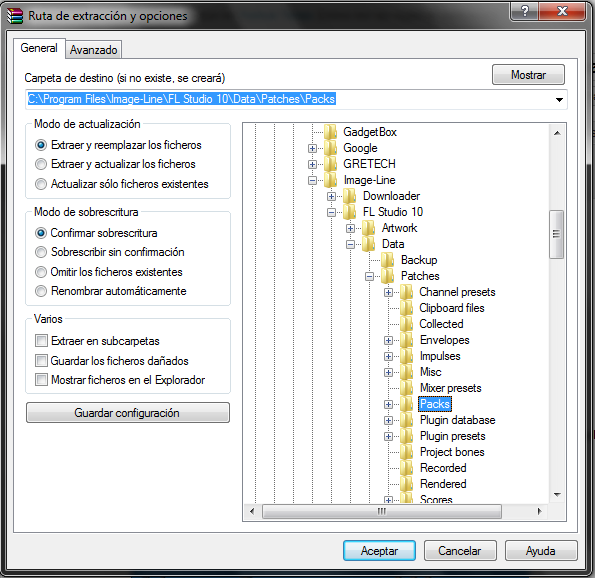Click the help question mark button

pos(524,11)
